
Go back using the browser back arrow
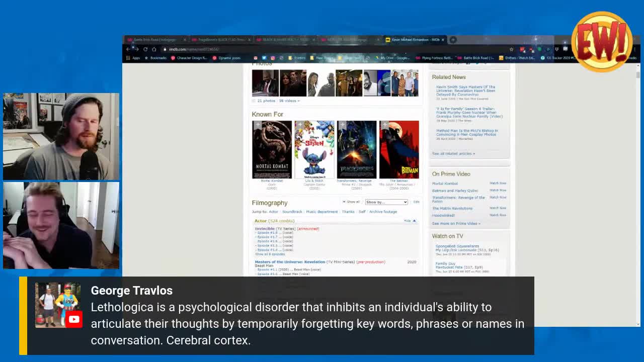point(128,49)
